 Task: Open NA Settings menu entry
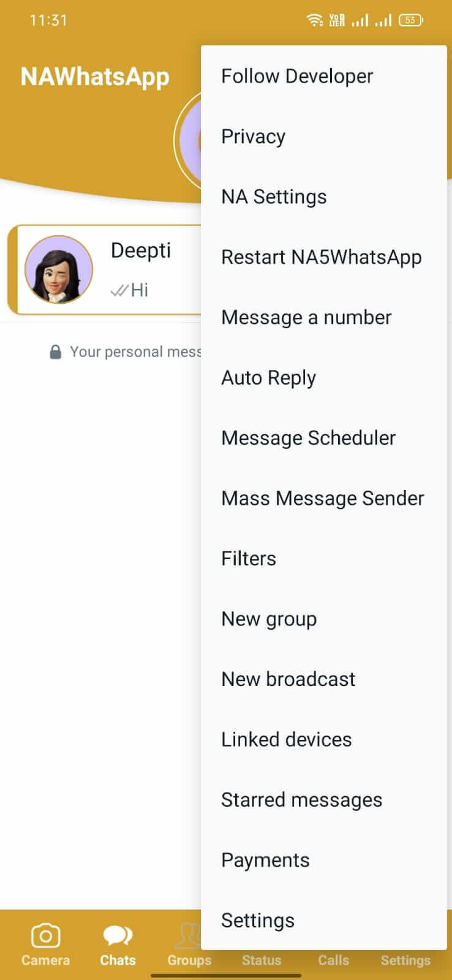pyautogui.click(x=323, y=197)
